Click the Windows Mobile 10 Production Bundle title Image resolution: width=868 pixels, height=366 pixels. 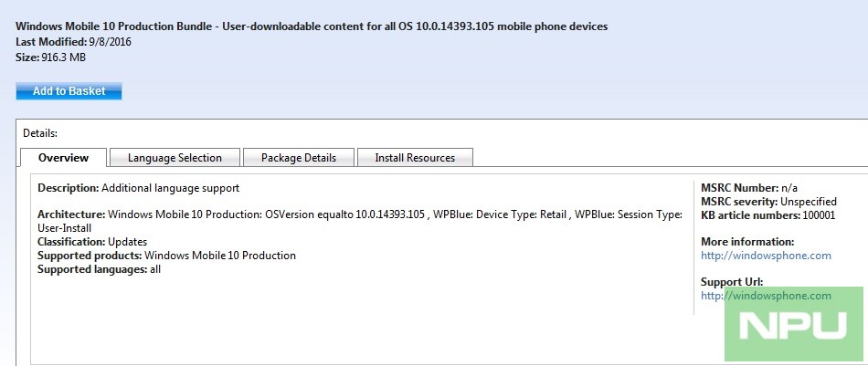[312, 26]
